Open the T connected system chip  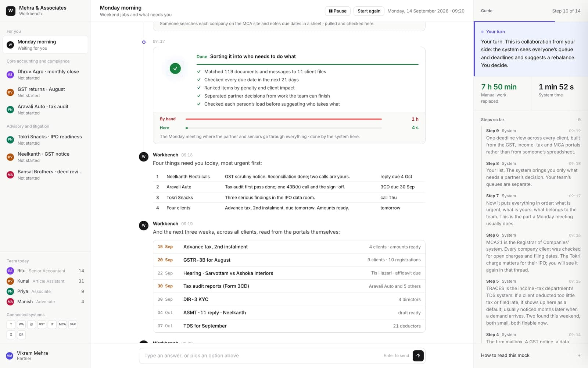11,324
